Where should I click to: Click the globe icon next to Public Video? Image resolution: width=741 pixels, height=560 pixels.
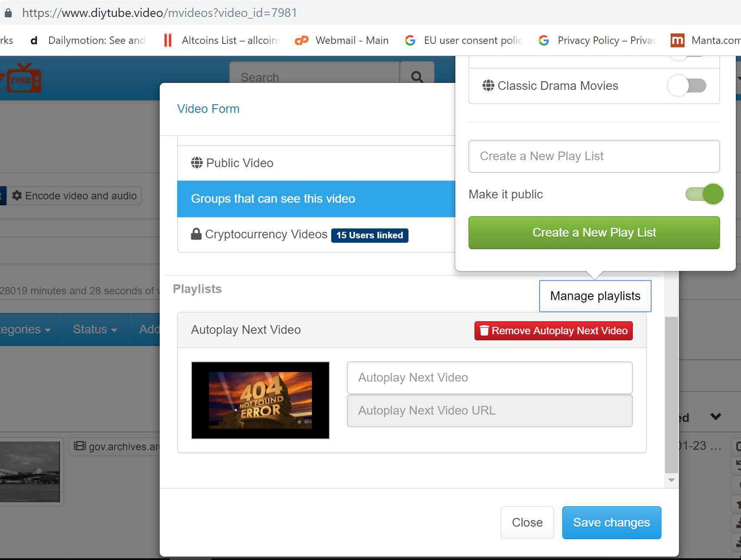[196, 162]
